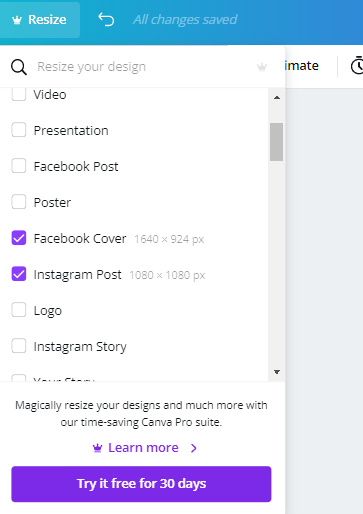Click the undo arrow icon

(x=106, y=19)
